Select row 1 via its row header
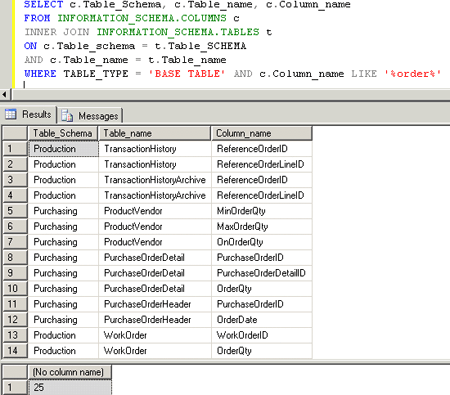This screenshot has width=450, height=395. 15,148
